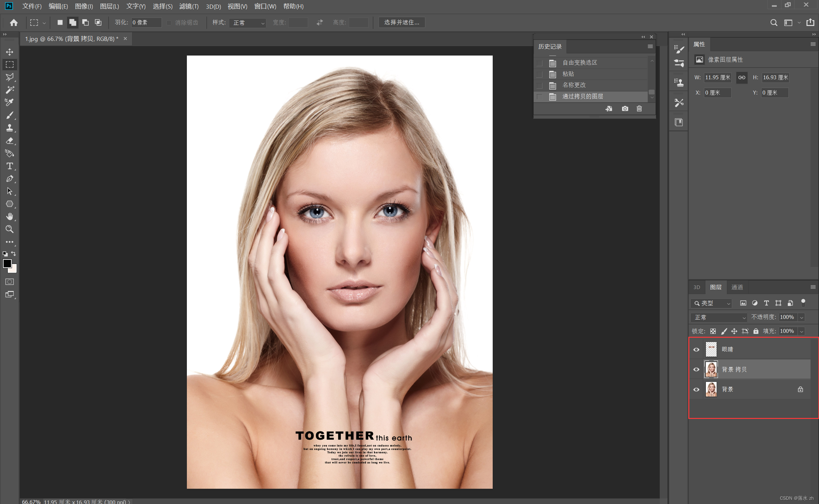Select the Hand tool
819x504 pixels.
point(9,217)
